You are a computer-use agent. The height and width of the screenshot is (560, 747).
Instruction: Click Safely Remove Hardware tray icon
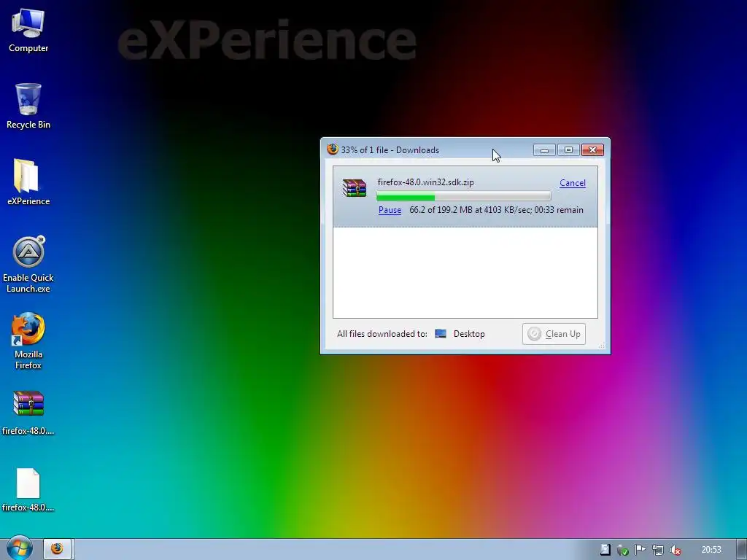tap(622, 550)
